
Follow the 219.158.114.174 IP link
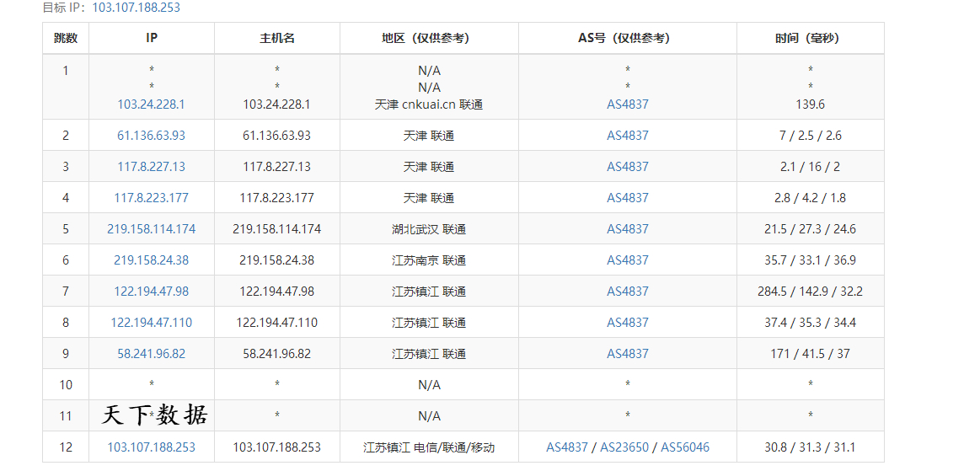pyautogui.click(x=151, y=229)
